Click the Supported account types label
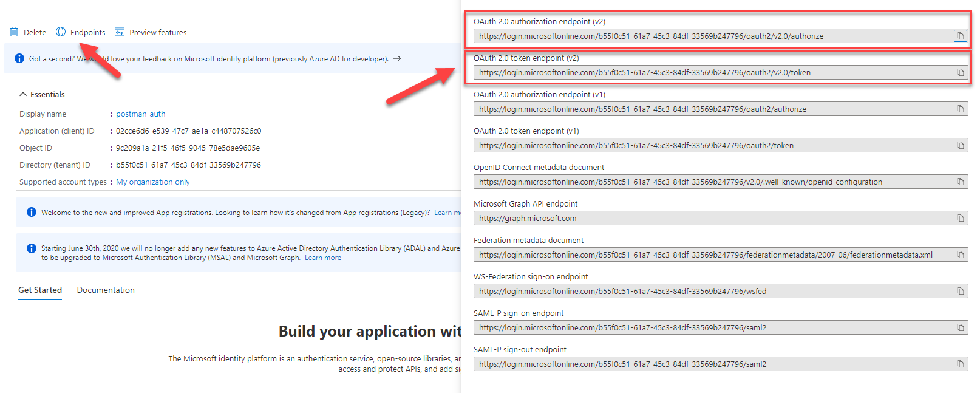The height and width of the screenshot is (393, 980). (63, 182)
